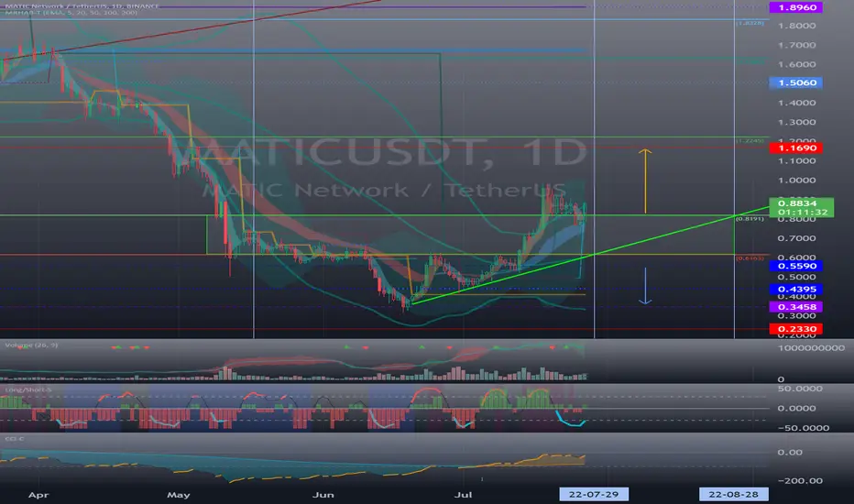Click the small (0.6163) level label
Image resolution: width=854 pixels, height=504 pixels.
pyautogui.click(x=750, y=258)
